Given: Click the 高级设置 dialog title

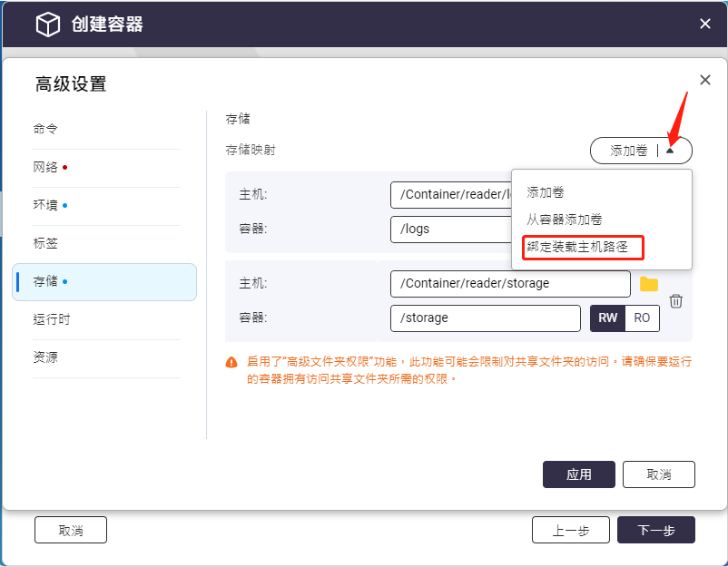Looking at the screenshot, I should tap(71, 84).
